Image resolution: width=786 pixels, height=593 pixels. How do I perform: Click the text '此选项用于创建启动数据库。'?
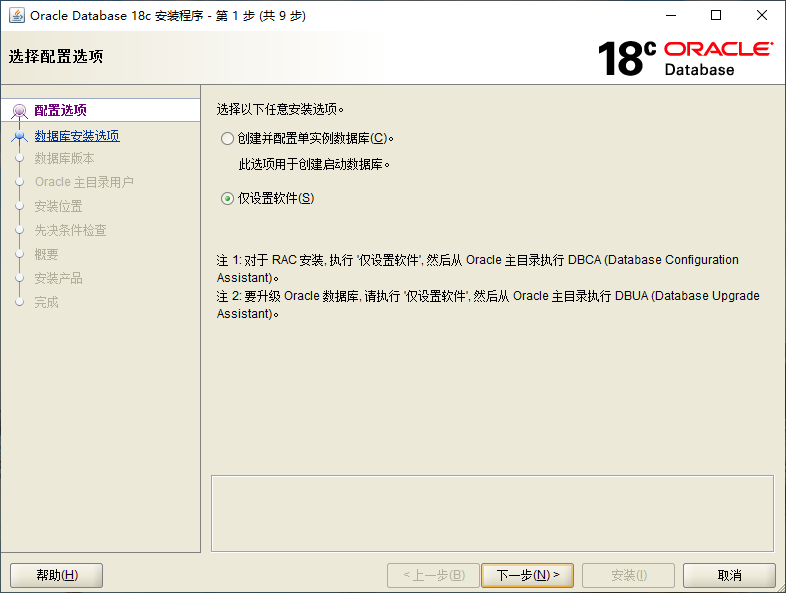click(x=314, y=164)
